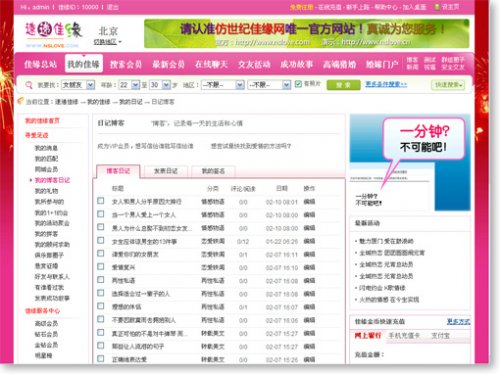Open 同城会员 in the left sidebar
Image resolution: width=500 pixels, height=374 pixels.
tap(46, 169)
